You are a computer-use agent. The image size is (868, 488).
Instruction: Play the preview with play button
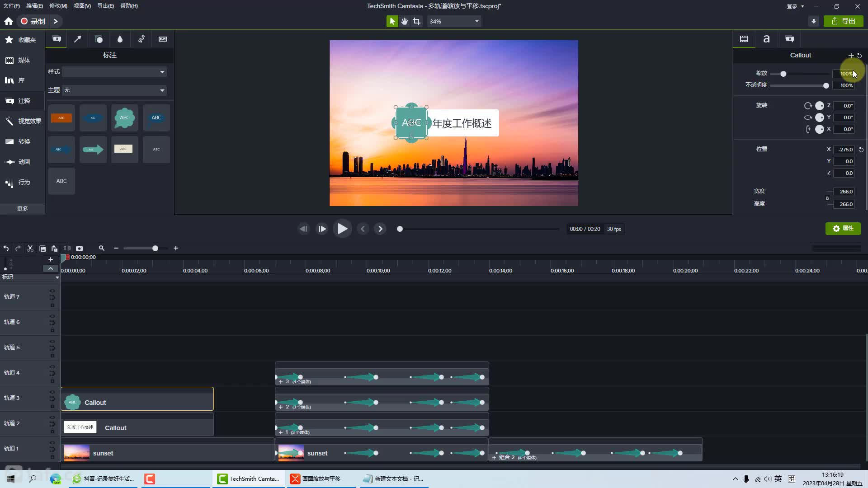[x=342, y=229]
